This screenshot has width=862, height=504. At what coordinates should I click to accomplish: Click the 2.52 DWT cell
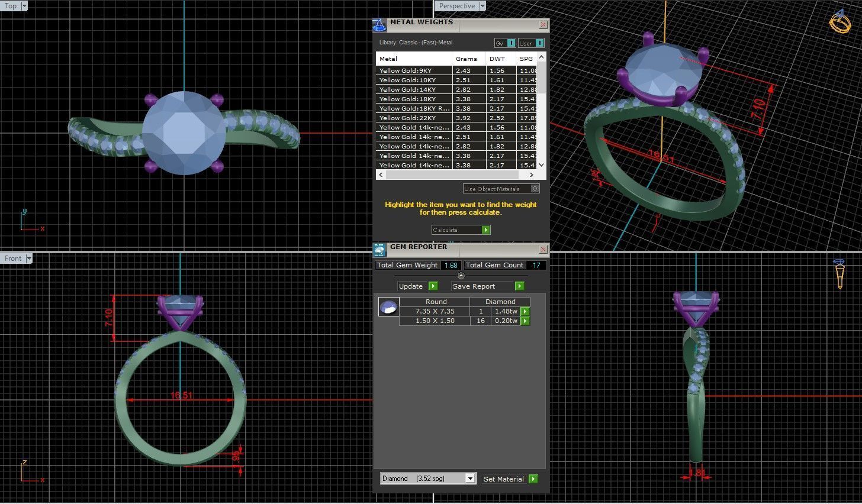[x=501, y=118]
